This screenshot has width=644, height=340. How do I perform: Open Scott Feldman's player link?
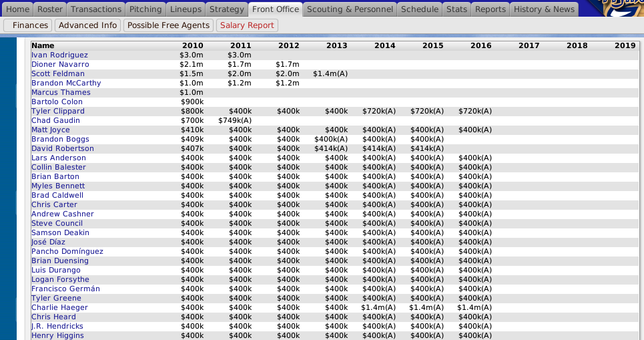point(58,73)
